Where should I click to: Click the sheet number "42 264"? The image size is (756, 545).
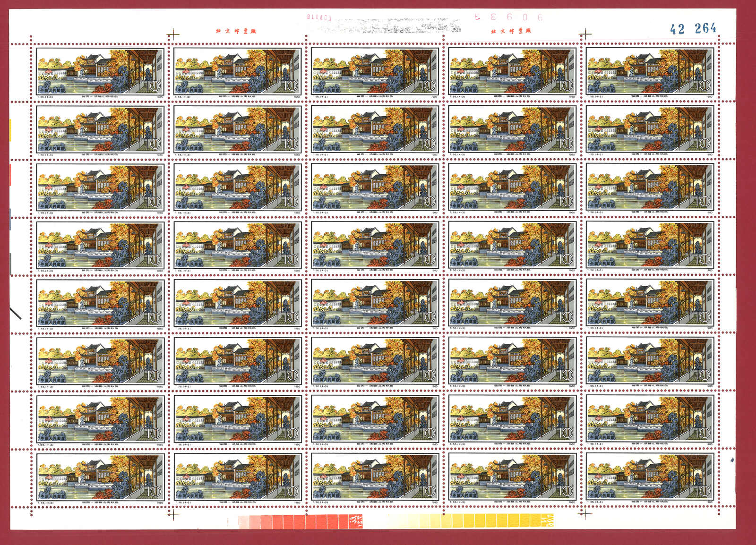tap(693, 28)
